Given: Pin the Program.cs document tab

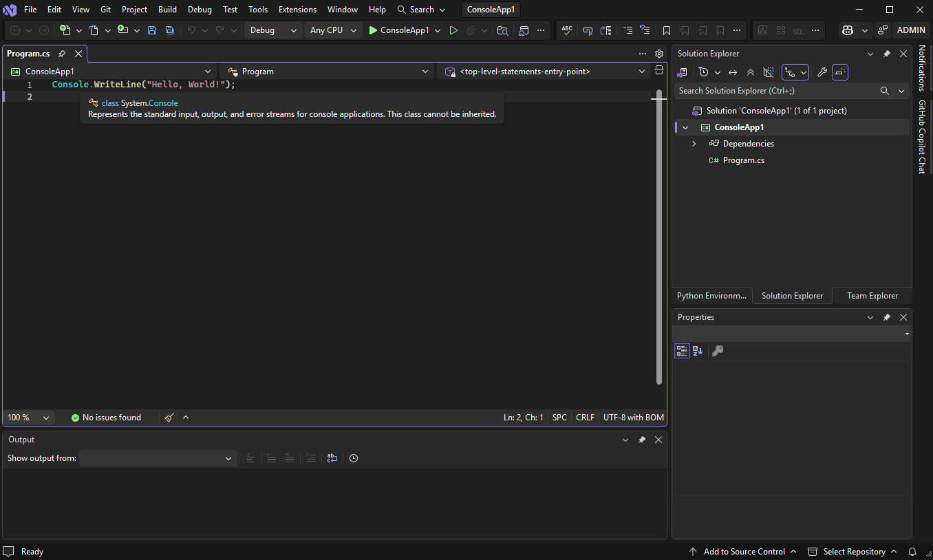Looking at the screenshot, I should pos(61,53).
